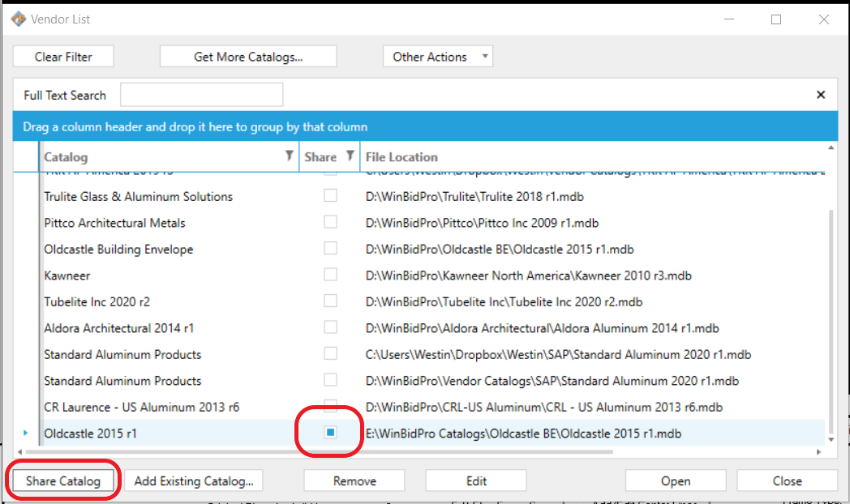Screen dimensions: 850x504
Task: Check Share box for Pittco Architectural Metals
Action: (x=330, y=222)
